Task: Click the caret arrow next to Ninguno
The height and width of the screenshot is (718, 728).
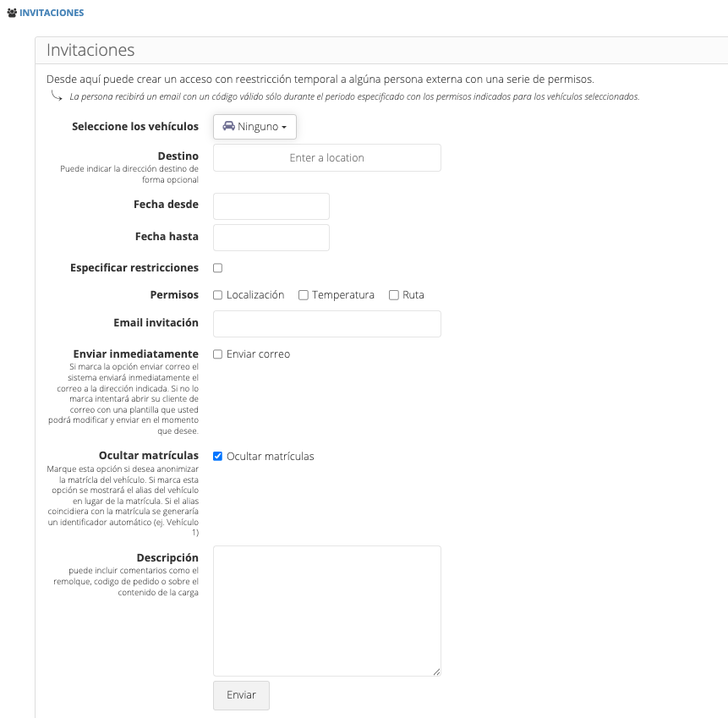Action: [284, 128]
